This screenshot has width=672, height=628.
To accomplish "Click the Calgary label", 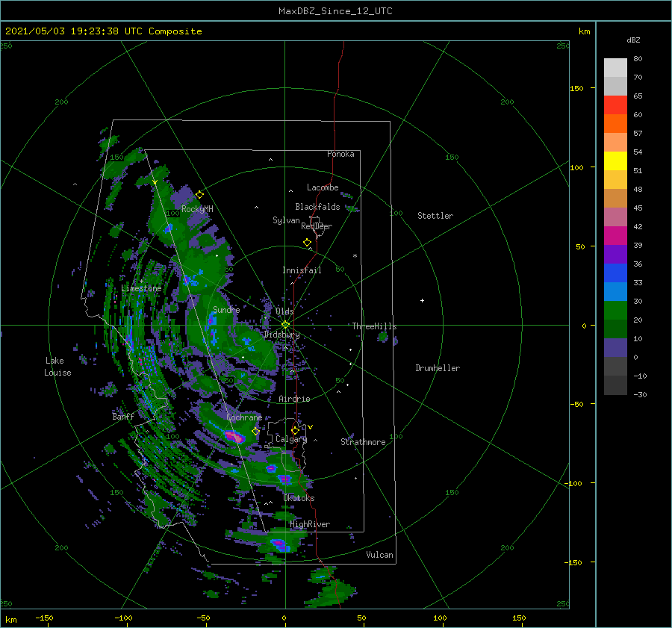I will click(x=291, y=439).
